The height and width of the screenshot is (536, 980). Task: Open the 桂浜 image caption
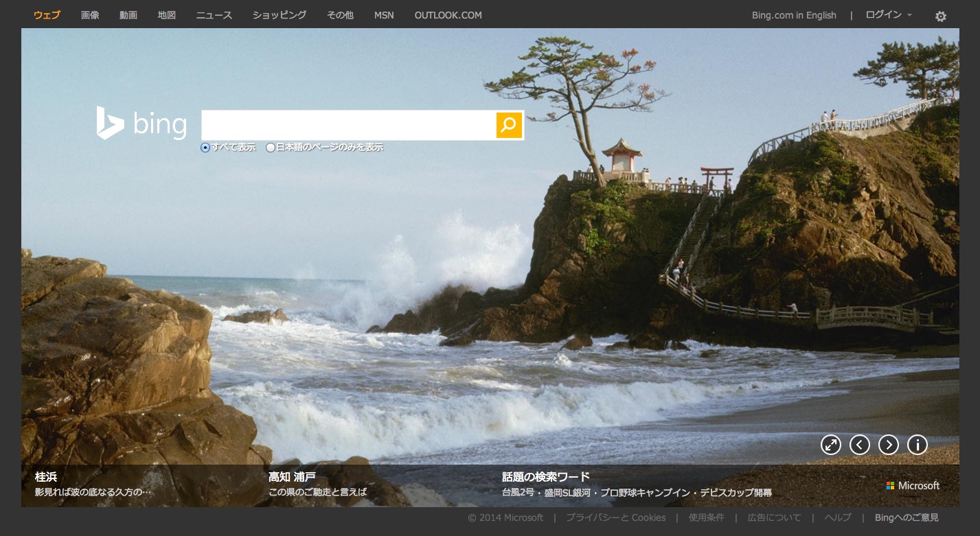tap(46, 477)
